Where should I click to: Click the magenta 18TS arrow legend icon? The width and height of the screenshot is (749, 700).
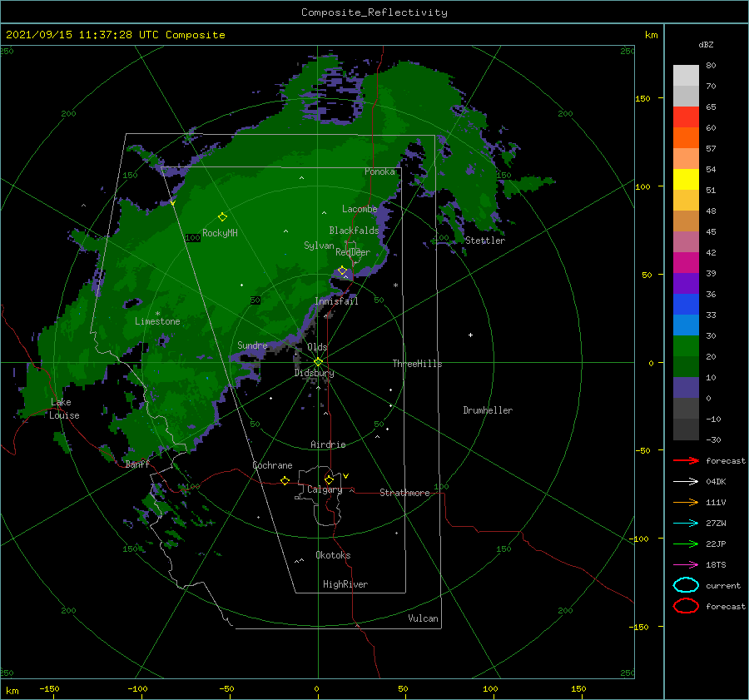click(x=686, y=565)
